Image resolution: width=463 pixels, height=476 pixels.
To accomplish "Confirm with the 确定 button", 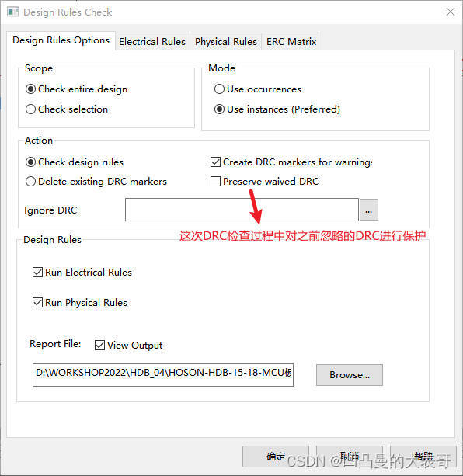I will point(276,457).
